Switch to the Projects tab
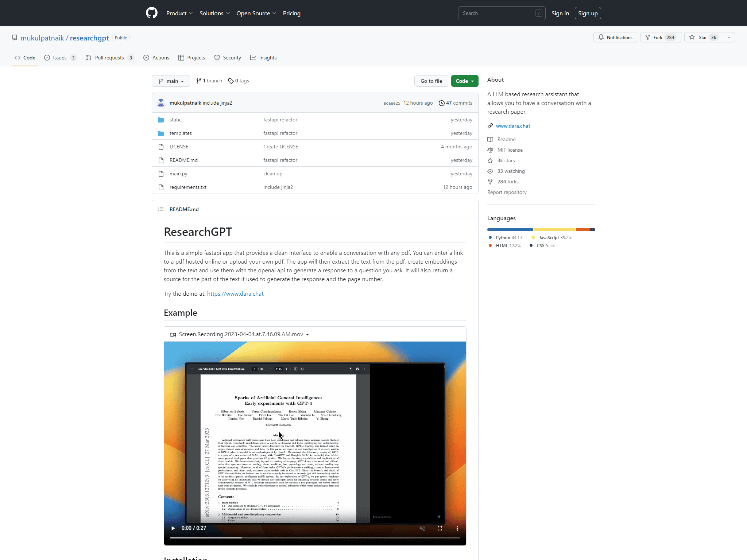Screen dimensions: 747x560 pos(191,58)
